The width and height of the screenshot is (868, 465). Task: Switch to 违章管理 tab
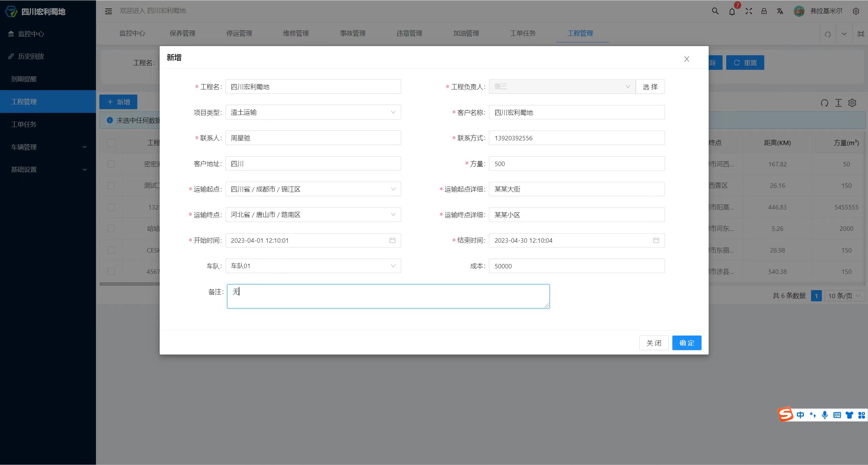coord(409,33)
